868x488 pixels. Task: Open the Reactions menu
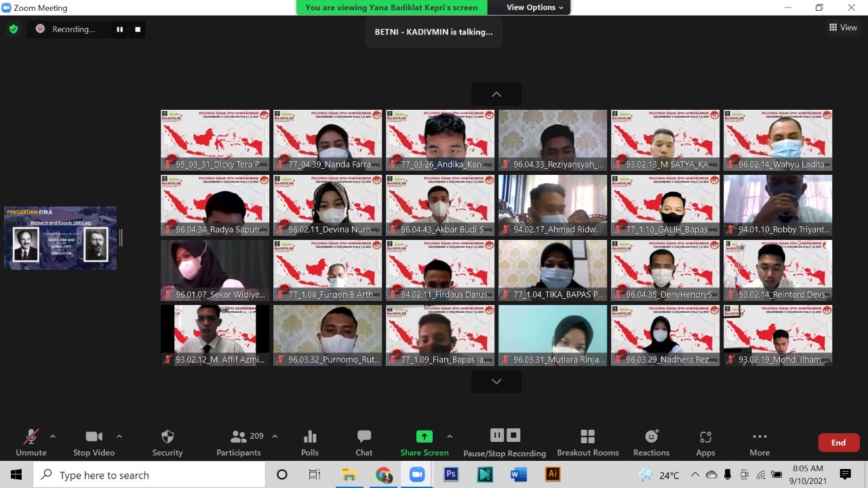(651, 443)
